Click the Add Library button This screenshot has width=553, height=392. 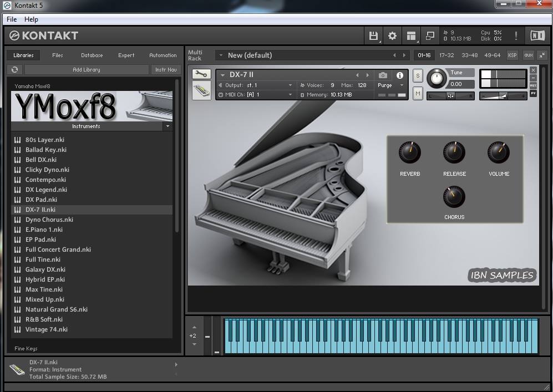pos(87,69)
